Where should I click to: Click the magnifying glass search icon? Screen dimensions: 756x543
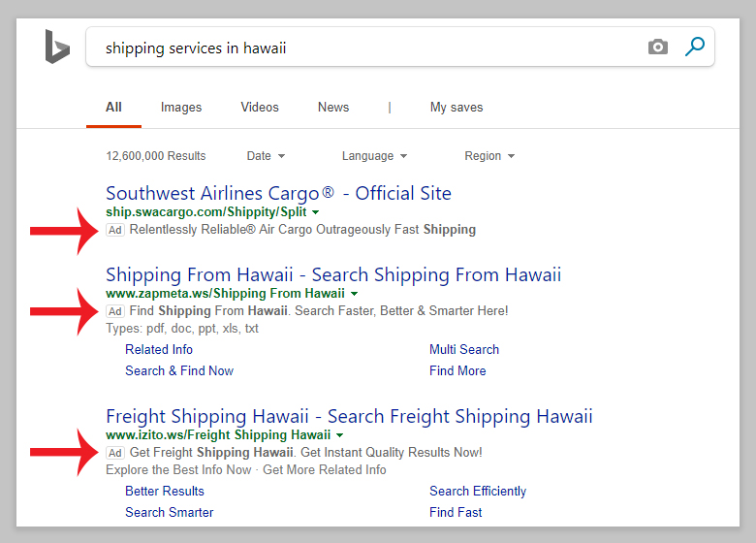[x=695, y=47]
